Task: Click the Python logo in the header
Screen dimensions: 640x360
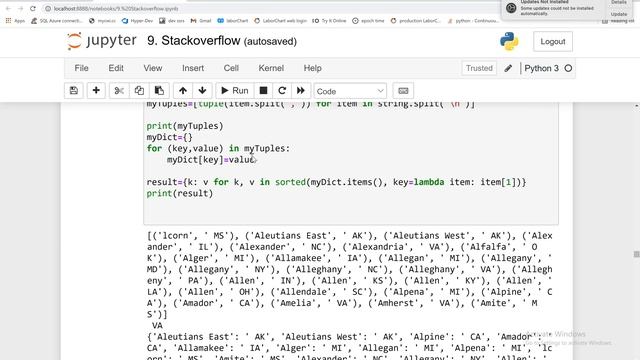Action: tap(509, 41)
